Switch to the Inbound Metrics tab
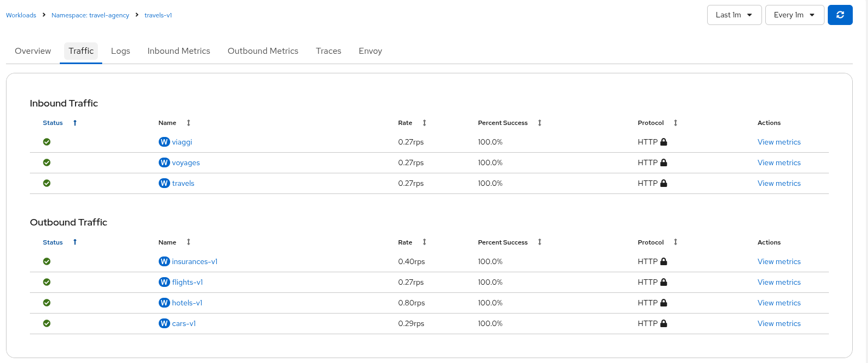 click(178, 51)
